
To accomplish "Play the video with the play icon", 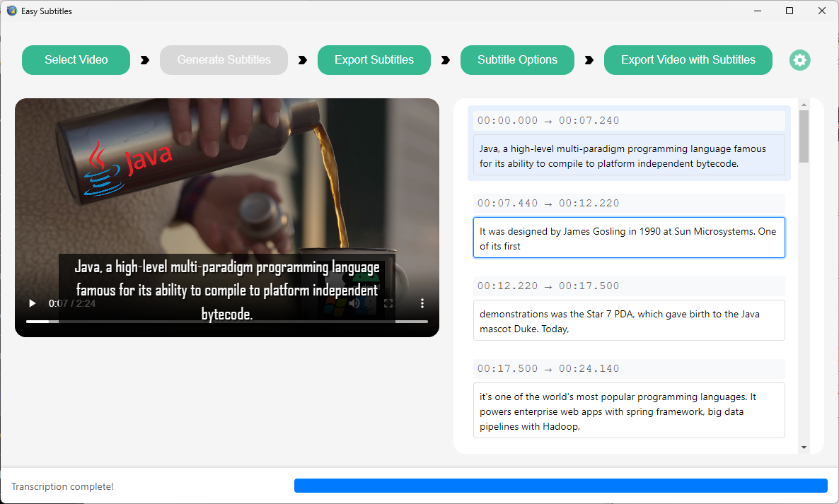I will click(x=32, y=303).
